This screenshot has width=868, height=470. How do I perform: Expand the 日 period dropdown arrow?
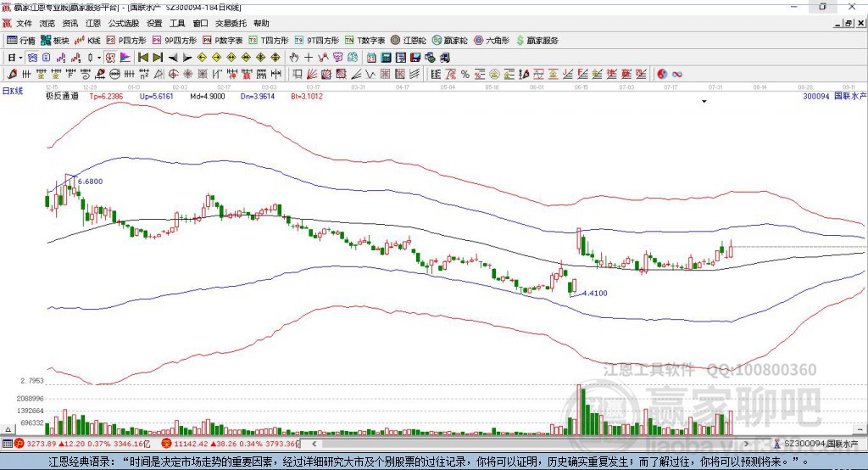pyautogui.click(x=20, y=58)
